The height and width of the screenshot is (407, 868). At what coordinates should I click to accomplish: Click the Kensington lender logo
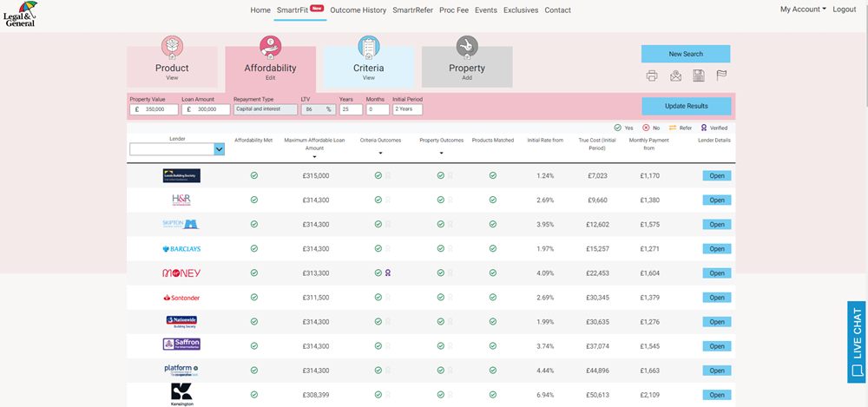(x=181, y=395)
